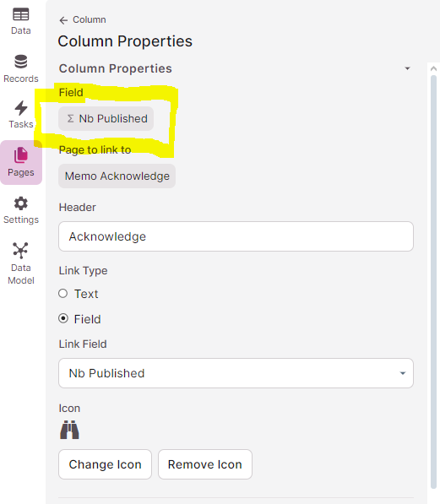Click the Memo Acknowledge page chip
The height and width of the screenshot is (504, 440).
pyautogui.click(x=117, y=176)
